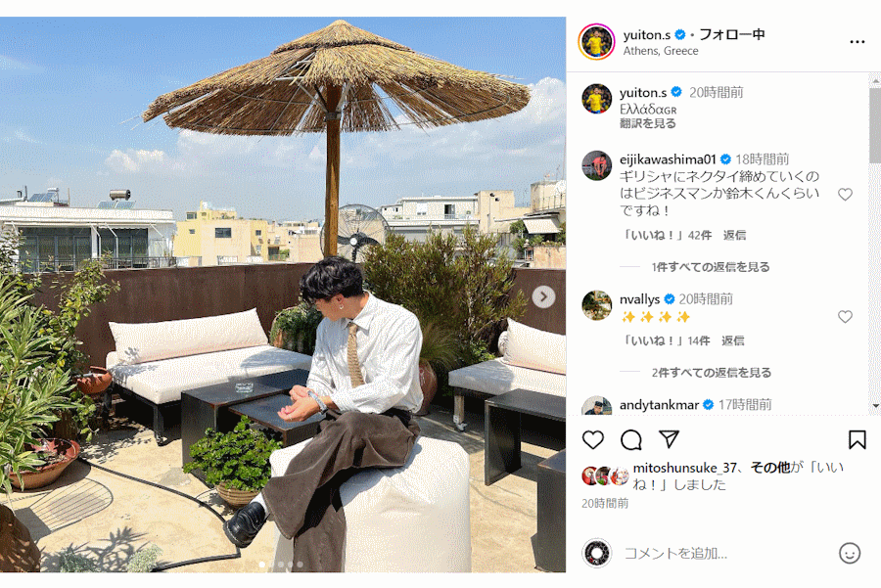The height and width of the screenshot is (588, 881).
Task: Like the post with the heart icon
Action: point(593,439)
